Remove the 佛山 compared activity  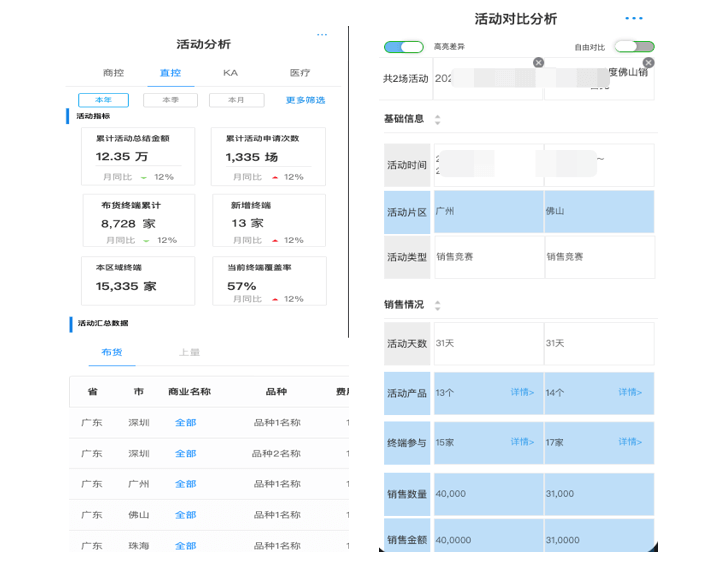coord(648,62)
